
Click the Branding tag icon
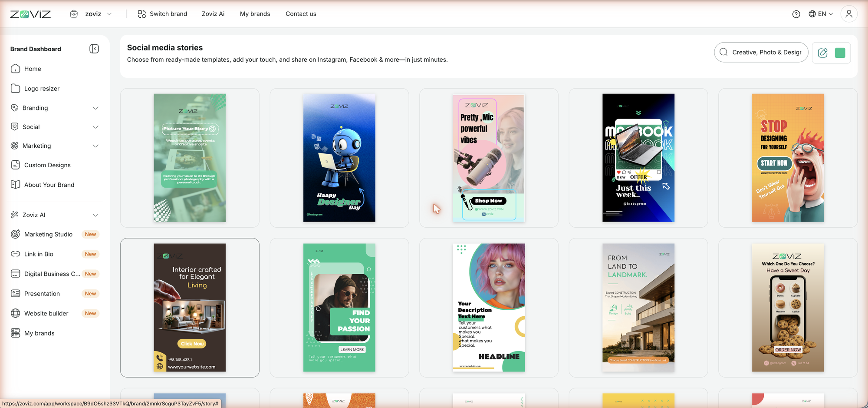[15, 108]
